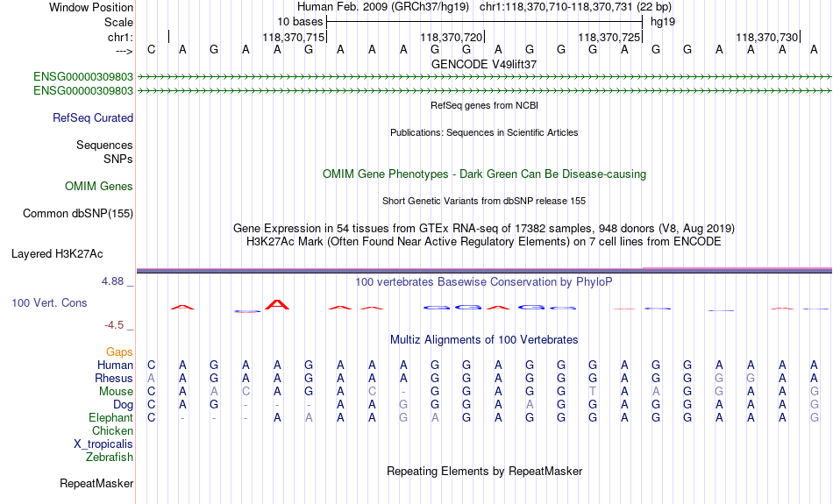Image resolution: width=833 pixels, height=504 pixels.
Task: Click Short Genetic Variants from dbSNP title
Action: click(484, 201)
